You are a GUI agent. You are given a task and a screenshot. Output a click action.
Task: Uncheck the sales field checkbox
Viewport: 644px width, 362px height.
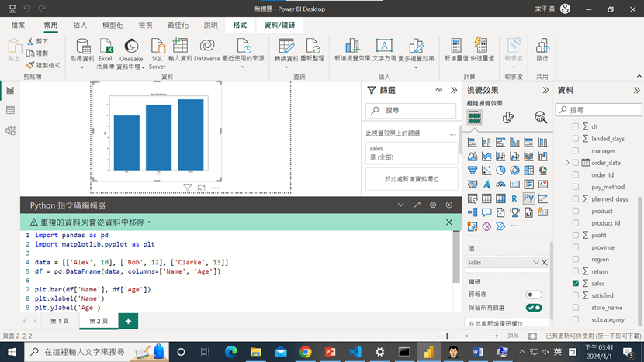tap(576, 284)
